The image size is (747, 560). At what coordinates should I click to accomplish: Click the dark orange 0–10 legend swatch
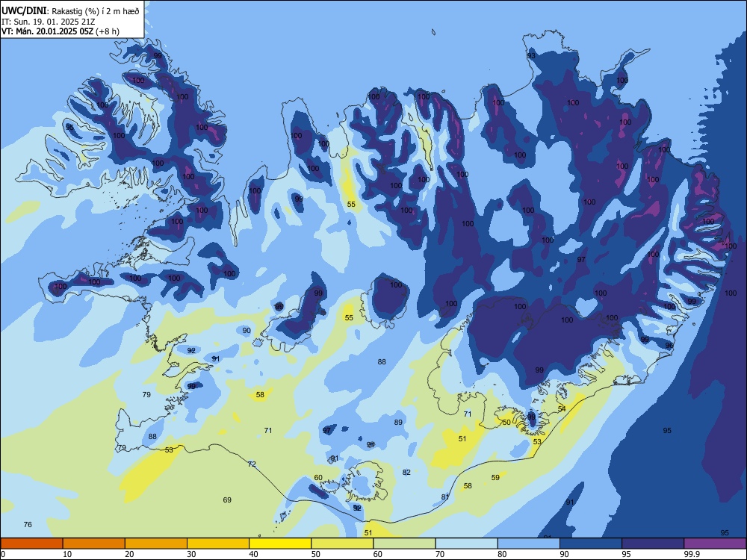click(x=31, y=544)
